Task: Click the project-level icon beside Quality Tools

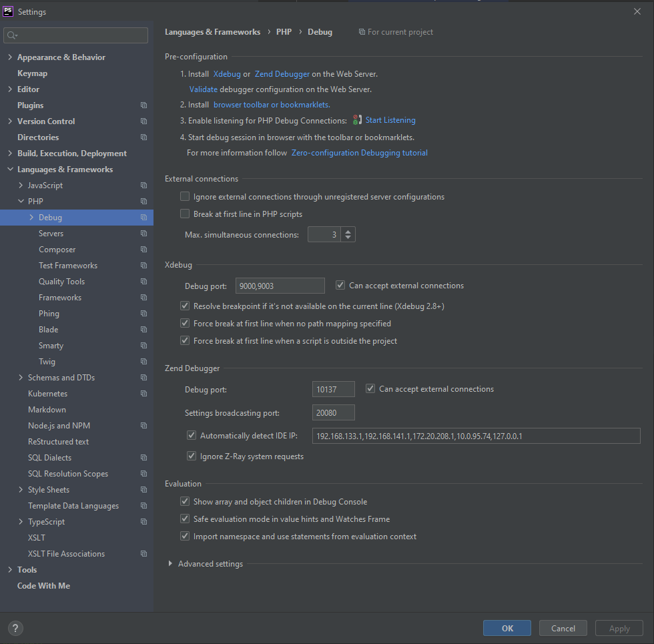Action: click(x=143, y=282)
